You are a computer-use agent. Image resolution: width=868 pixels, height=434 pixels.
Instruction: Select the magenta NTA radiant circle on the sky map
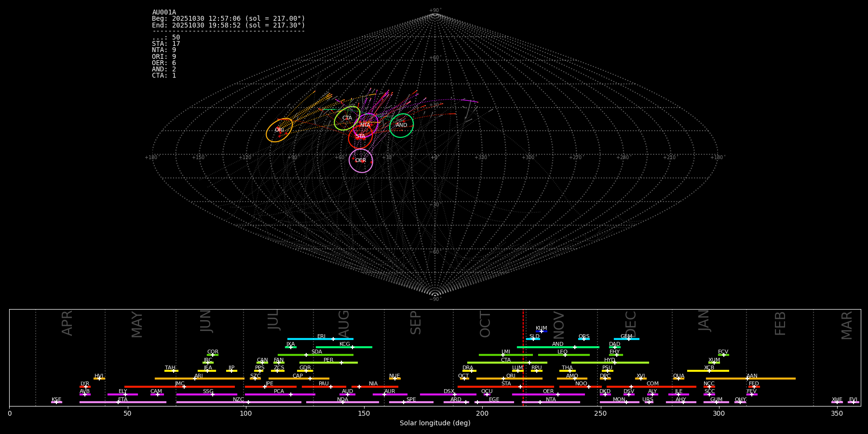tap(366, 125)
